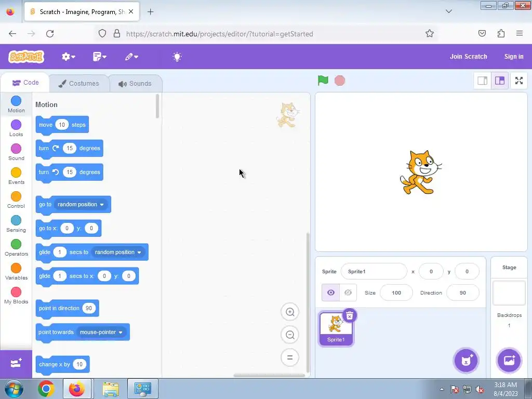Click change x by 10 block
The height and width of the screenshot is (399, 532).
[x=54, y=364]
